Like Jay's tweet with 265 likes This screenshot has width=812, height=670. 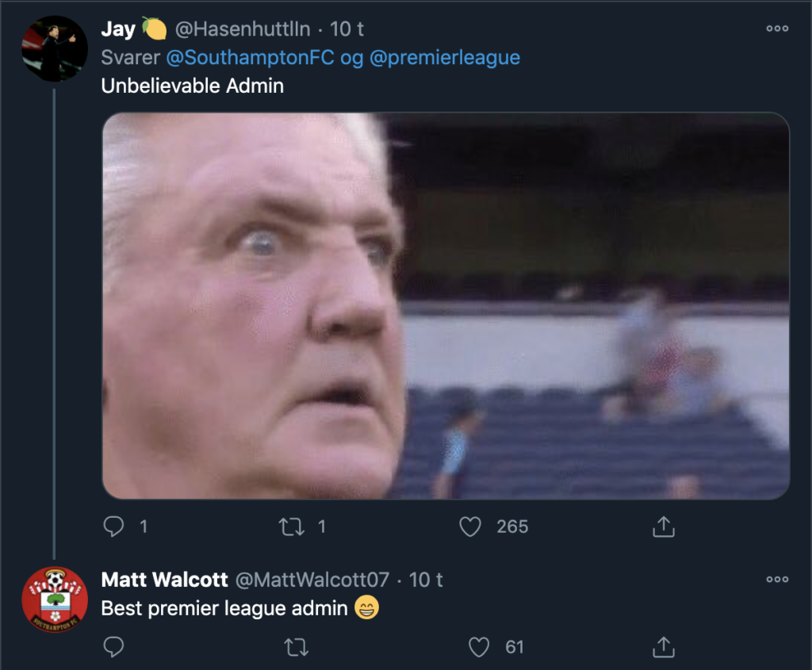(471, 526)
